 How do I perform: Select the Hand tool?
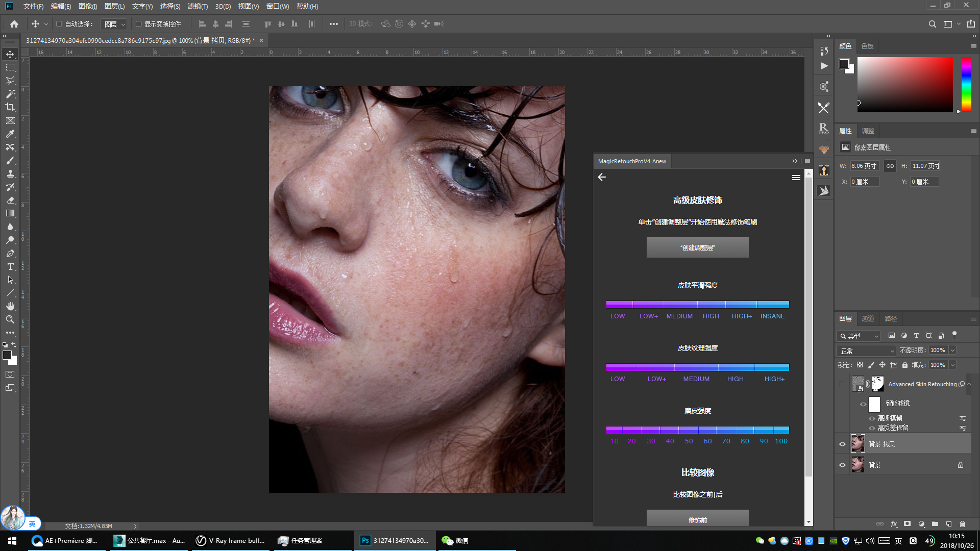pos(10,306)
